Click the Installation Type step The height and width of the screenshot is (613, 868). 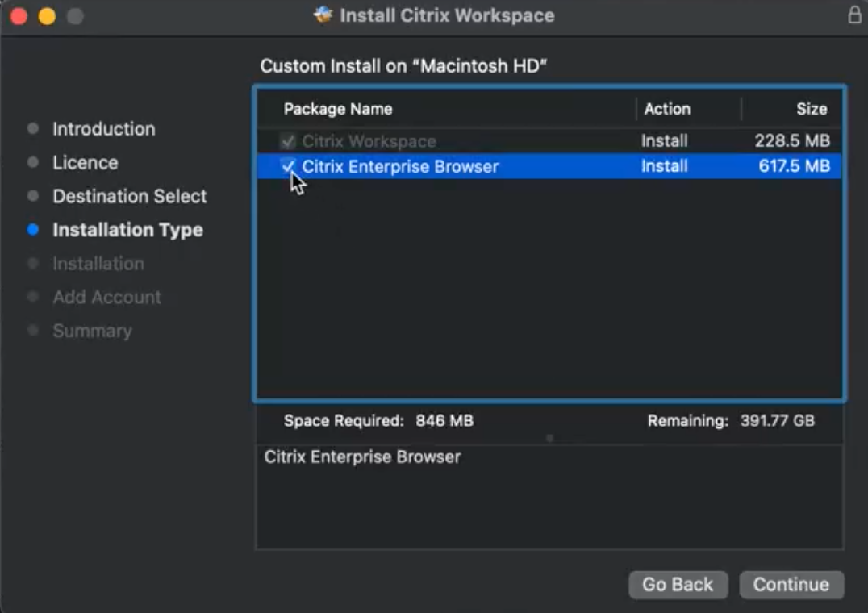pos(127,230)
